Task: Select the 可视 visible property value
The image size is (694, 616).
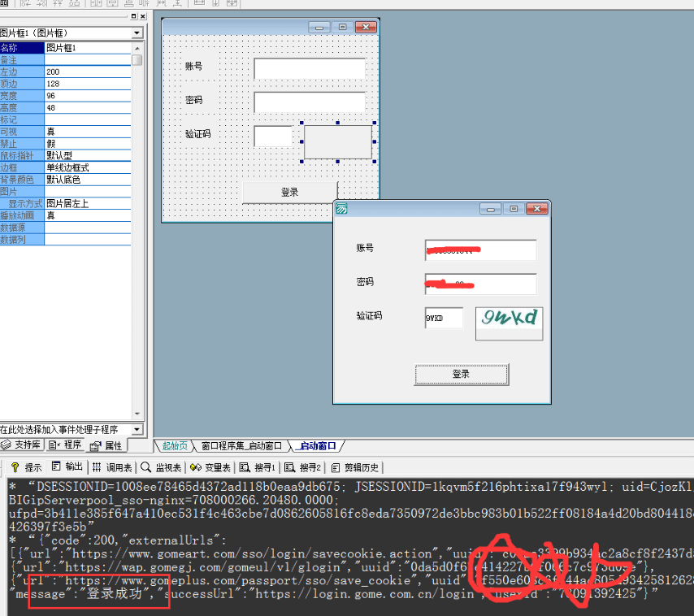Action: click(x=88, y=132)
